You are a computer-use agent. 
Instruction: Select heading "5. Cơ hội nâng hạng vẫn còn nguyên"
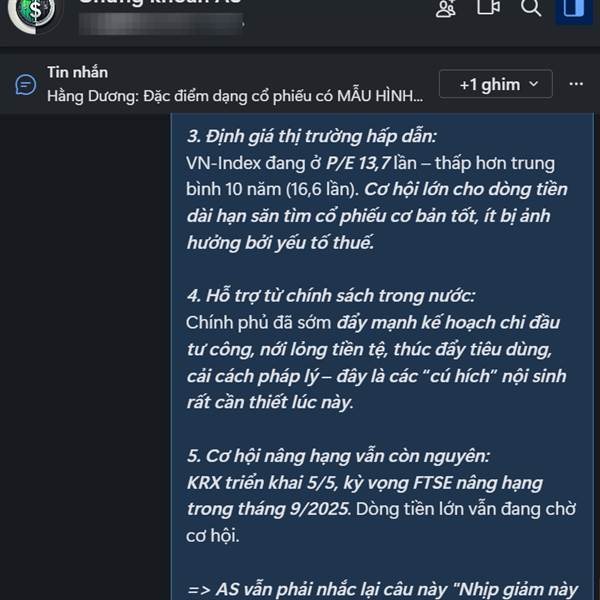click(x=338, y=456)
